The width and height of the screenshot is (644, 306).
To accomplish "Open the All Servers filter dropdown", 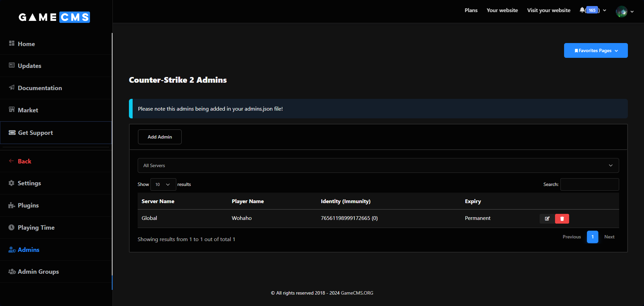I will coord(378,165).
